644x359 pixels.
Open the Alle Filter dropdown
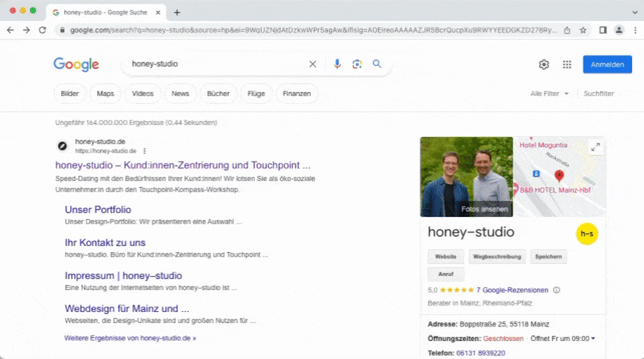point(549,93)
